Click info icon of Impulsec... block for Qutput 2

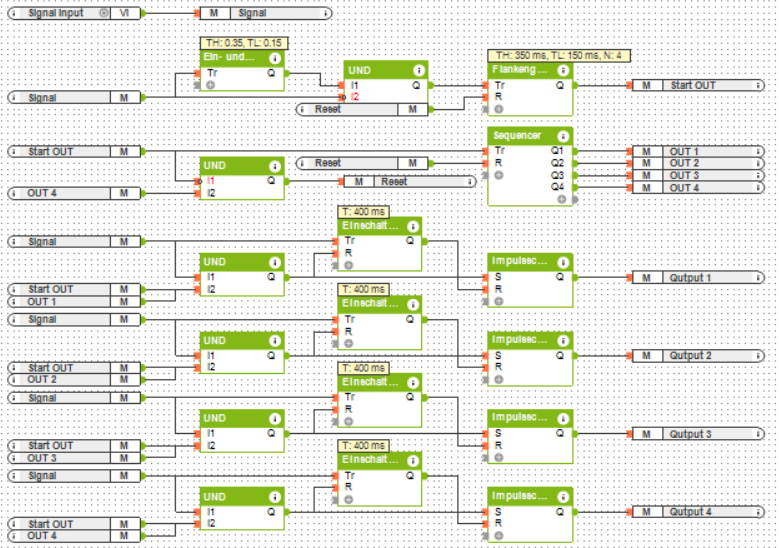coord(563,340)
